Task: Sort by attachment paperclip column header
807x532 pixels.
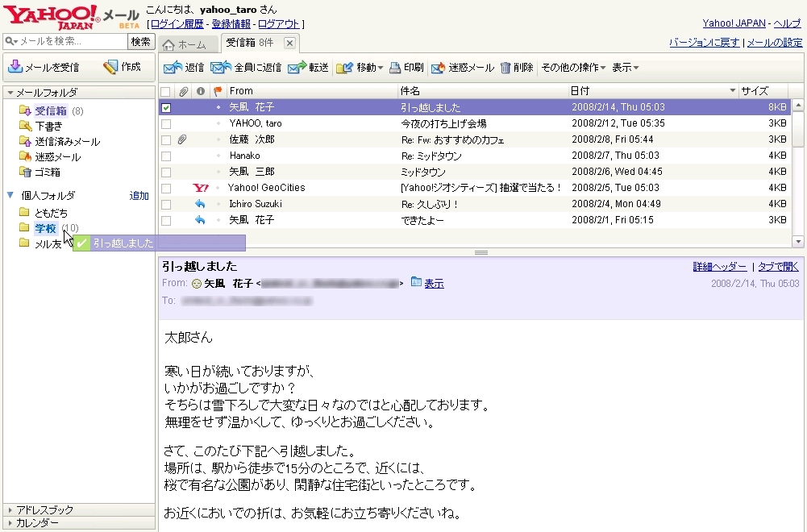Action: click(x=183, y=92)
